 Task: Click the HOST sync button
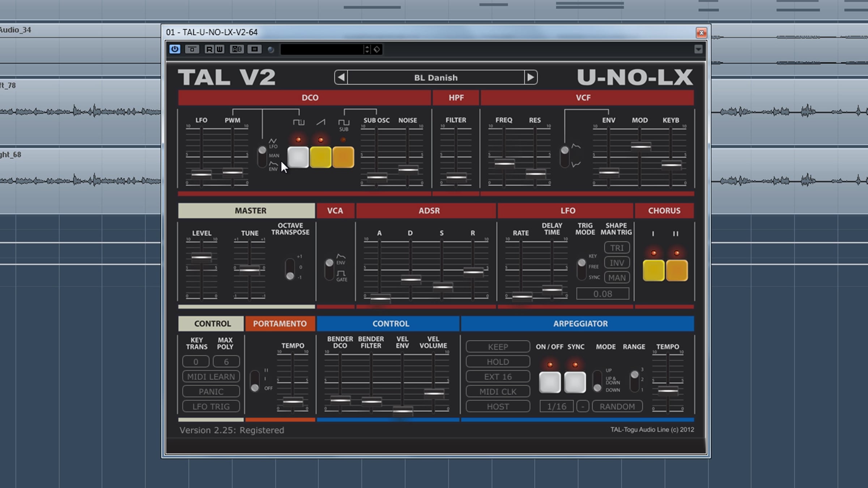pos(498,406)
